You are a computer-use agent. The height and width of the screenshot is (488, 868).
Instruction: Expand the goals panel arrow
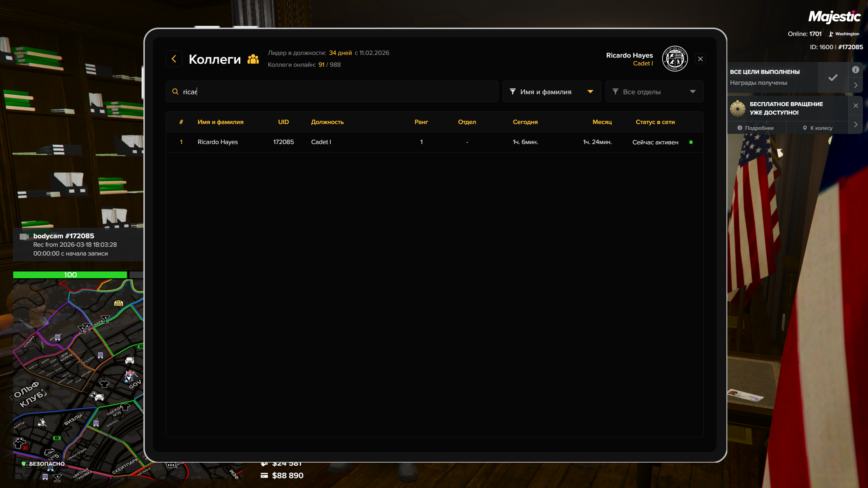pos(855,85)
